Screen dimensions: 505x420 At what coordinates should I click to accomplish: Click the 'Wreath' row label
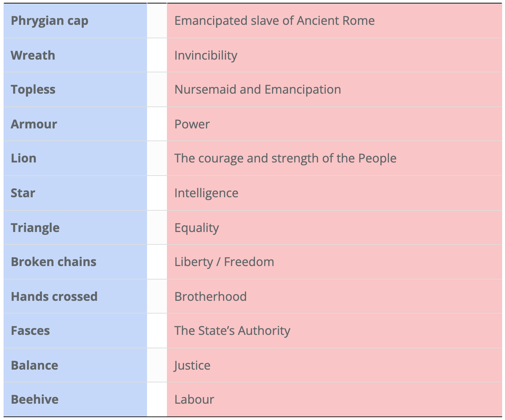[x=33, y=55]
